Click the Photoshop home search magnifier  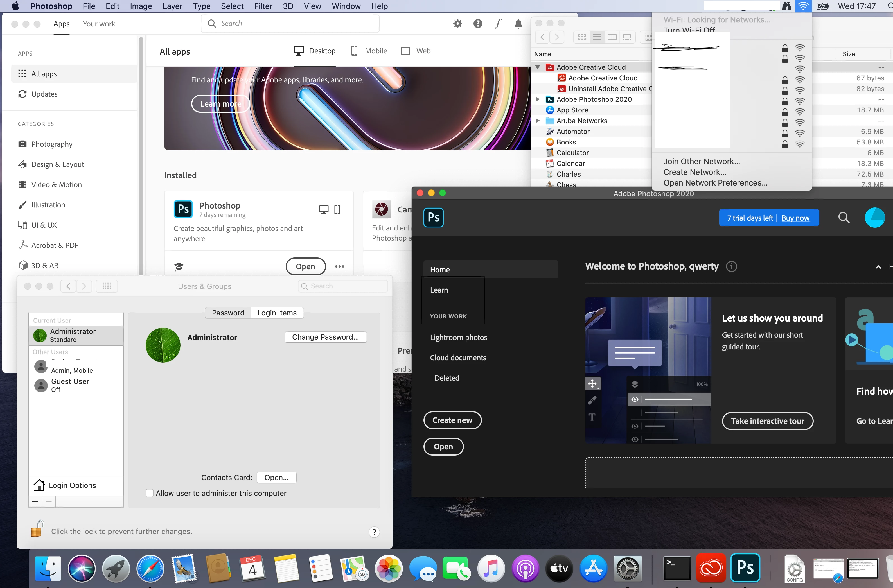point(844,218)
